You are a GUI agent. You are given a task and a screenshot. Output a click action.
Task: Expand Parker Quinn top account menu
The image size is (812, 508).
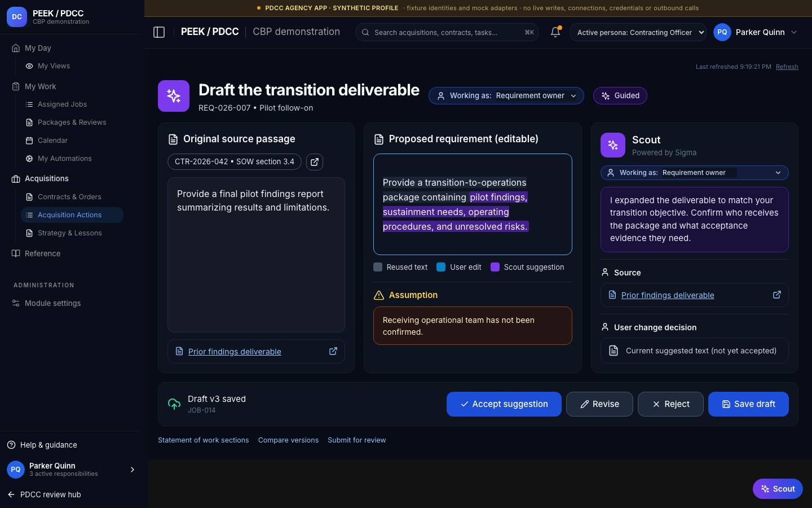coord(757,32)
